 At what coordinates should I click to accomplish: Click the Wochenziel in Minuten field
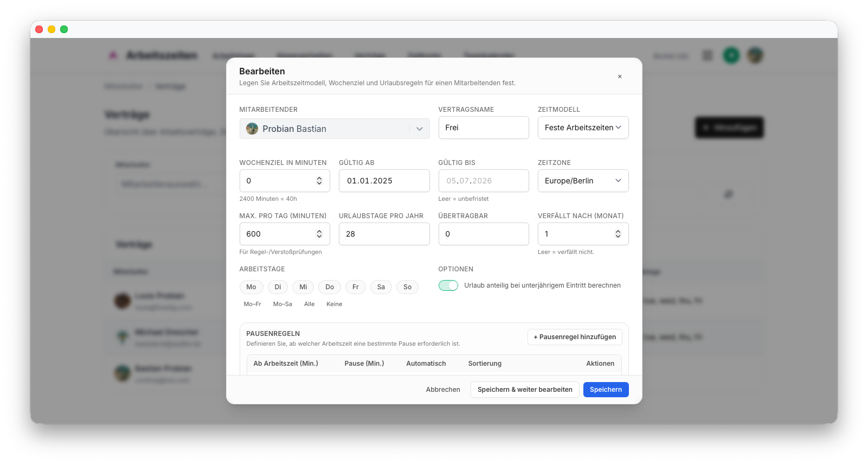click(285, 181)
